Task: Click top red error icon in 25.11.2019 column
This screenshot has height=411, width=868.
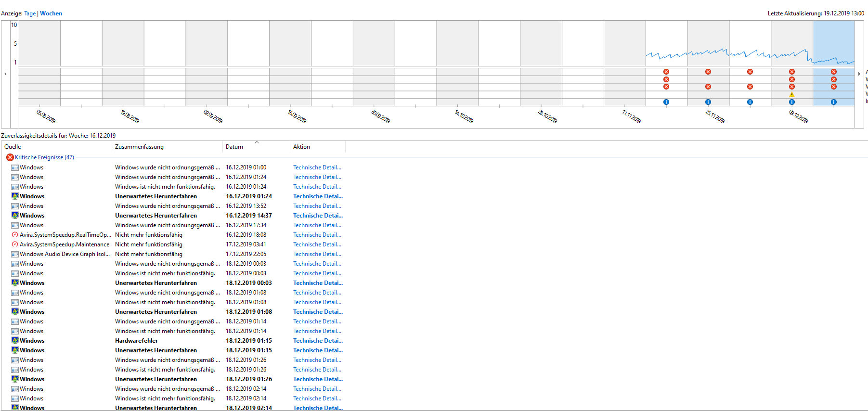Action: point(708,72)
